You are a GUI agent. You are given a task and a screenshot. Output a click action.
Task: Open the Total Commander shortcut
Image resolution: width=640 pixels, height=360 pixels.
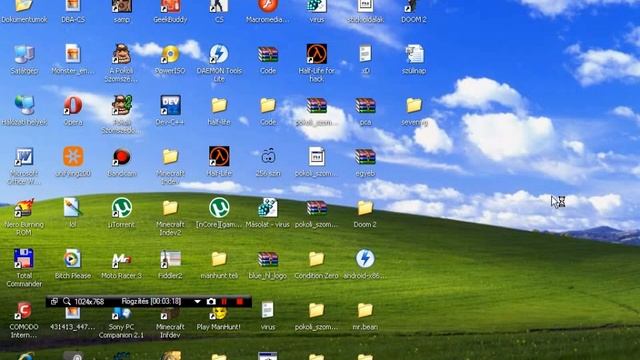(24, 259)
